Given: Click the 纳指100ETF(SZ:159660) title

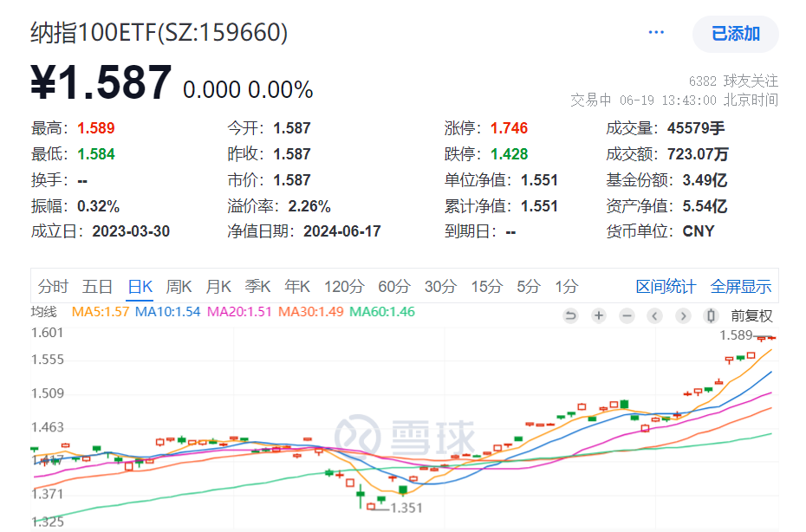Looking at the screenshot, I should point(159,32).
